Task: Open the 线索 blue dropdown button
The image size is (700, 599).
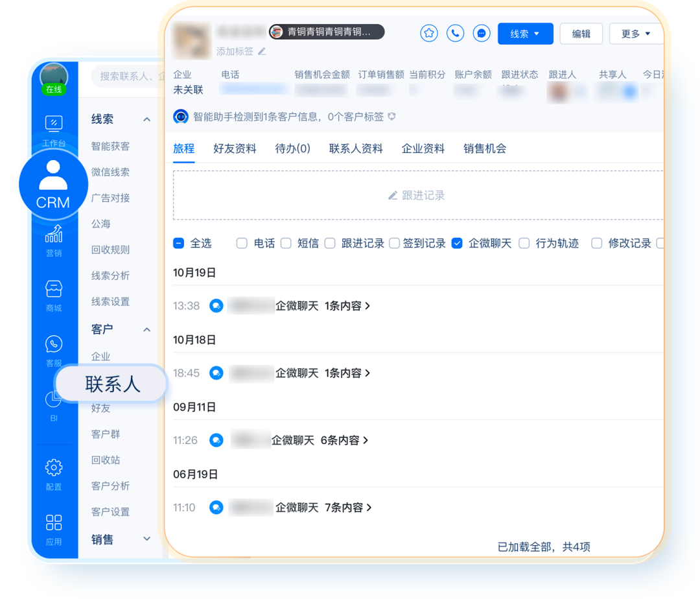Action: (526, 34)
